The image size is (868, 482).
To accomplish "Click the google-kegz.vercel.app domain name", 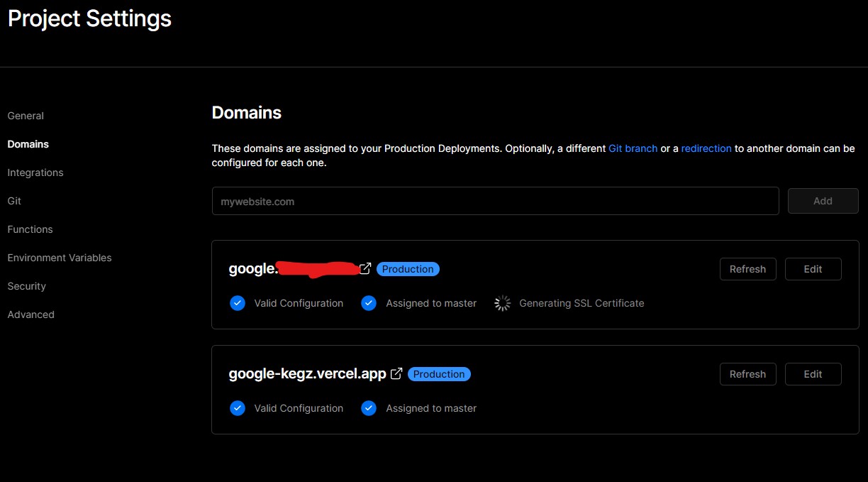I will (x=307, y=374).
